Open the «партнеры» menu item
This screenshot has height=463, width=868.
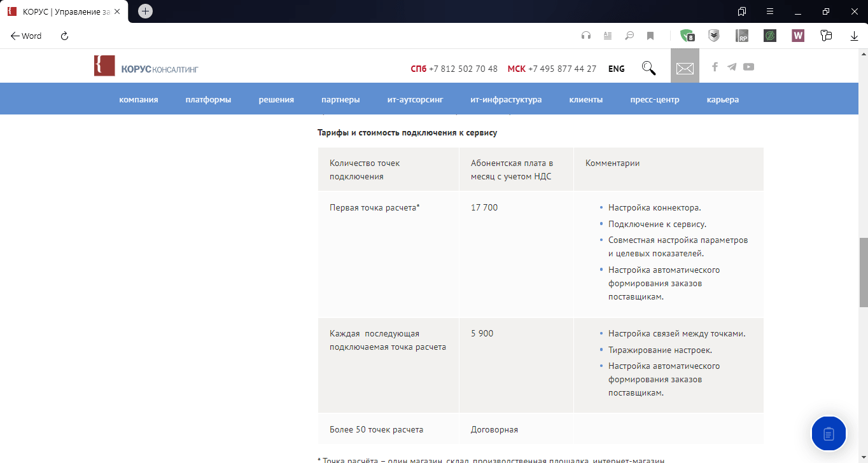click(x=340, y=100)
